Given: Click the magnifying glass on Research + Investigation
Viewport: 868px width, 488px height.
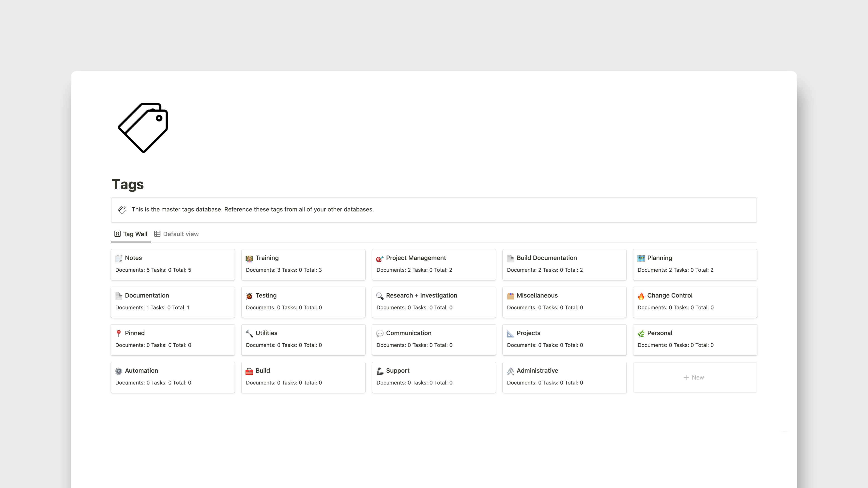Looking at the screenshot, I should coord(380,296).
